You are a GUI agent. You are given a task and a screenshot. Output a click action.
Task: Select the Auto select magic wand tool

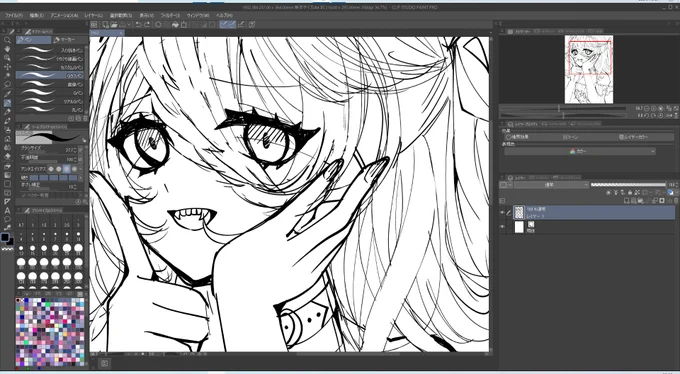[x=7, y=76]
